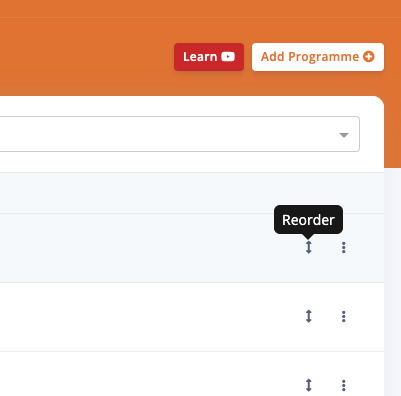
Task: Open the three-dot menu beside the tooltip row
Action: coord(344,247)
